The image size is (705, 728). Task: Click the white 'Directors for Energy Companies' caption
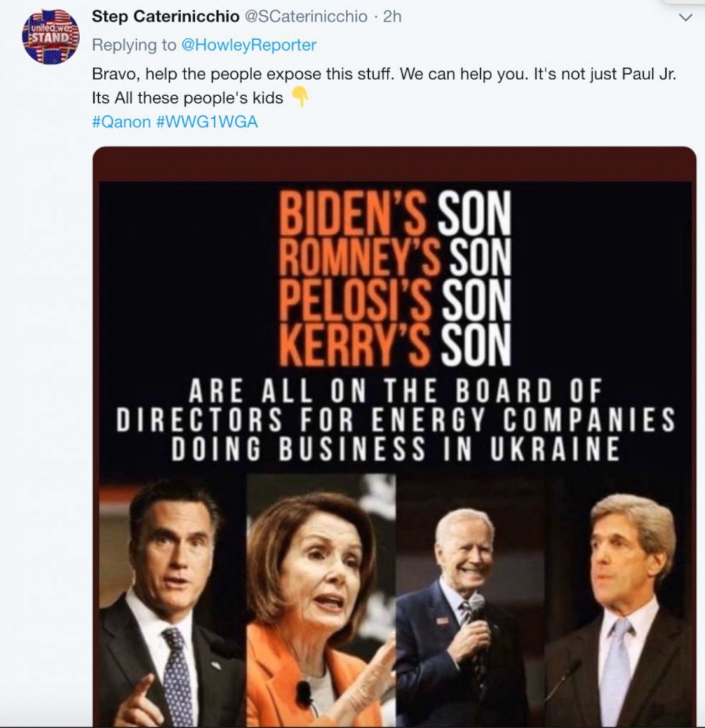click(395, 421)
